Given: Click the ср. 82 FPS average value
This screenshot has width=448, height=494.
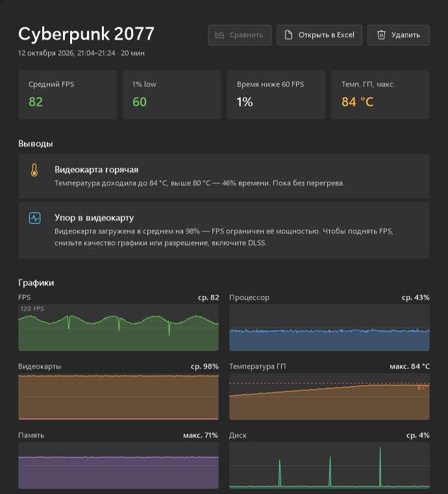Looking at the screenshot, I should (x=208, y=298).
